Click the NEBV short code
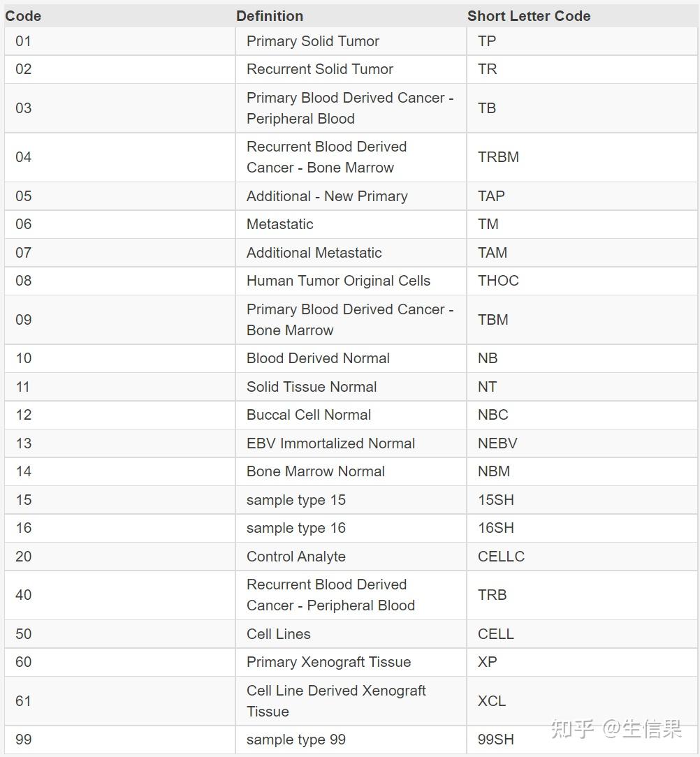The height and width of the screenshot is (757, 700). (497, 443)
